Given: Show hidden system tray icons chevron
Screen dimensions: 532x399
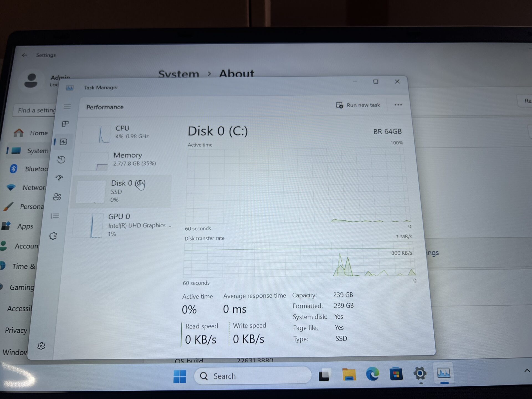Looking at the screenshot, I should 527,371.
